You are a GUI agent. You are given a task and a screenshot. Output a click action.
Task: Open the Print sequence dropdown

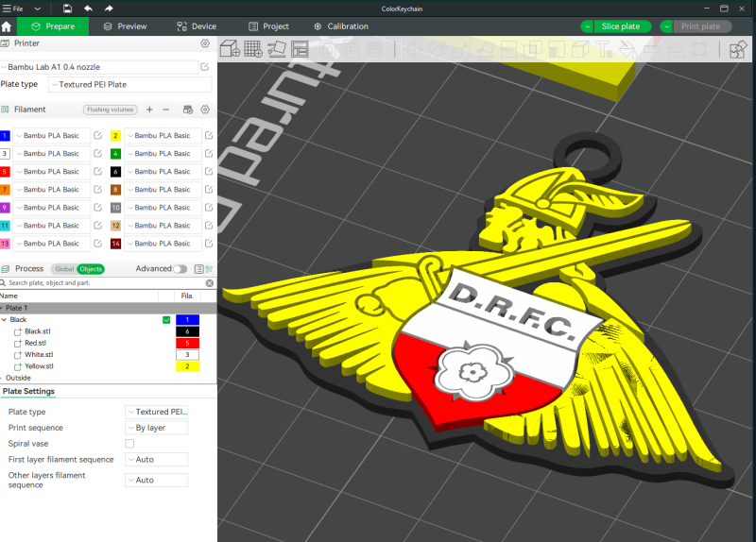(156, 428)
